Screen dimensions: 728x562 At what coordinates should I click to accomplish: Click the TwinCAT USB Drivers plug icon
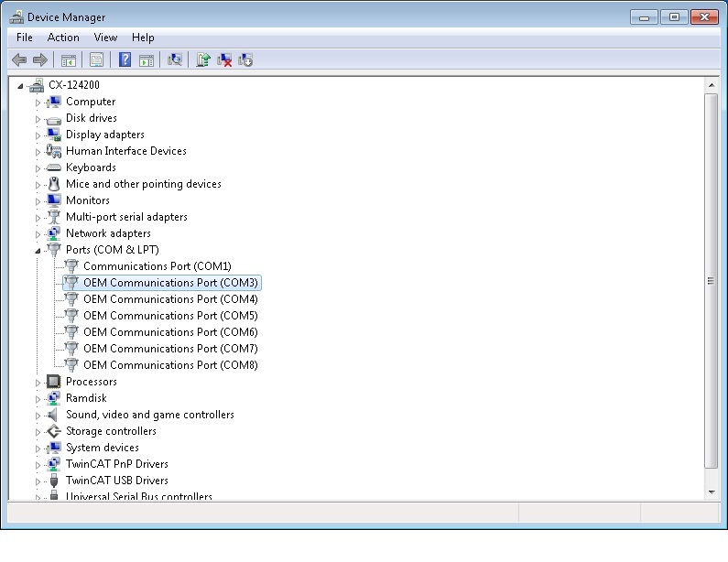[54, 481]
